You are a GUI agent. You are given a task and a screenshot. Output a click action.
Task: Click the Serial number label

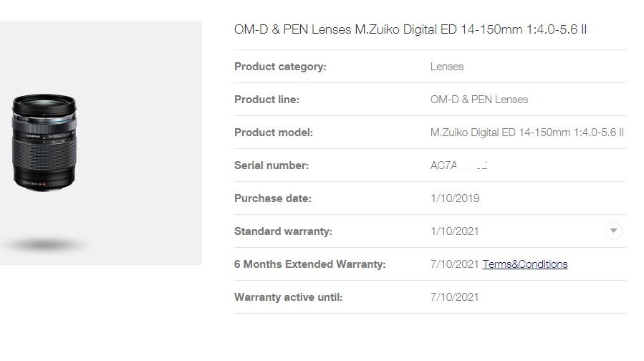coord(271,165)
